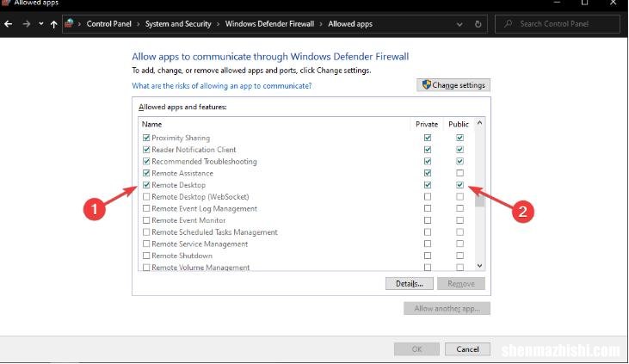Screen dimensions: 629x364
Task: Click the Cancel button
Action: [x=467, y=349]
